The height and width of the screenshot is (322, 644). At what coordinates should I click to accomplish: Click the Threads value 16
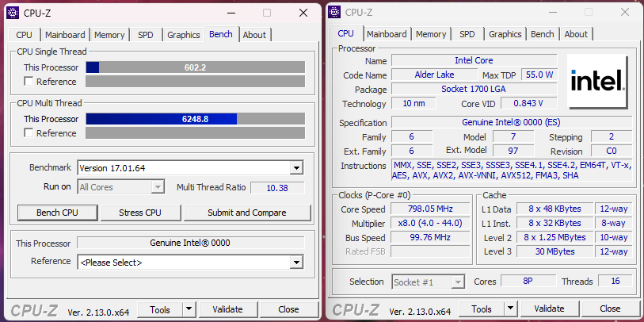pyautogui.click(x=615, y=282)
